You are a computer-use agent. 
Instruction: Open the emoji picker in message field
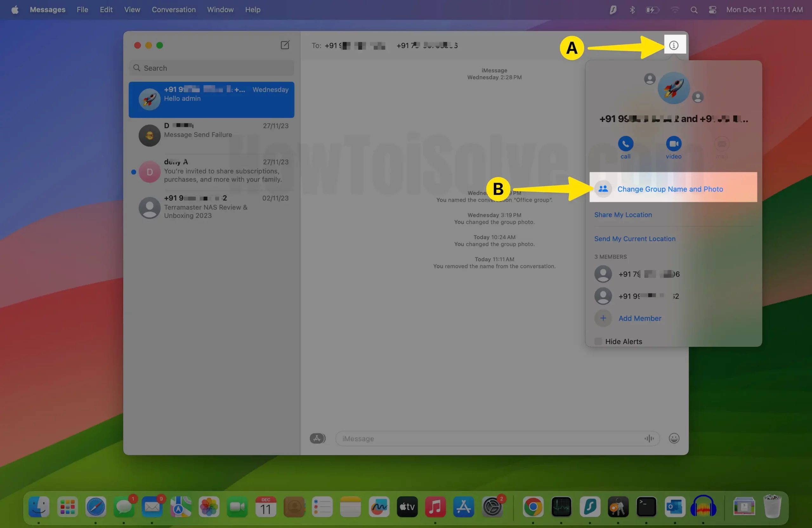pos(673,438)
